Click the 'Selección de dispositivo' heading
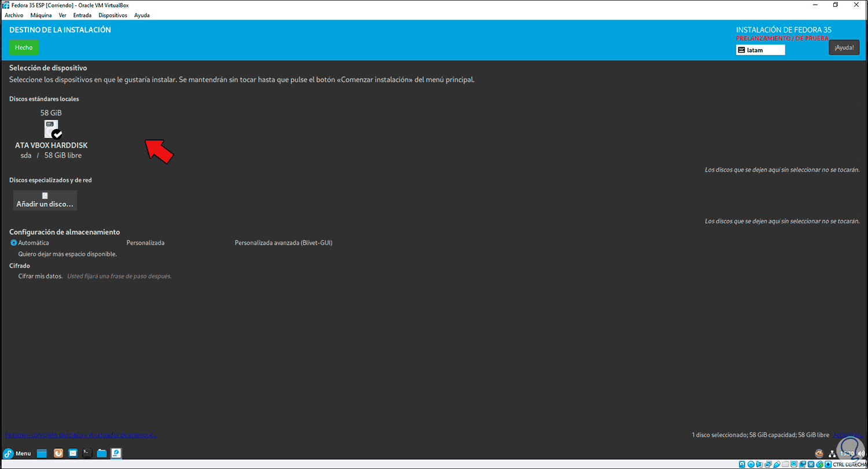This screenshot has width=868, height=469. pyautogui.click(x=48, y=68)
